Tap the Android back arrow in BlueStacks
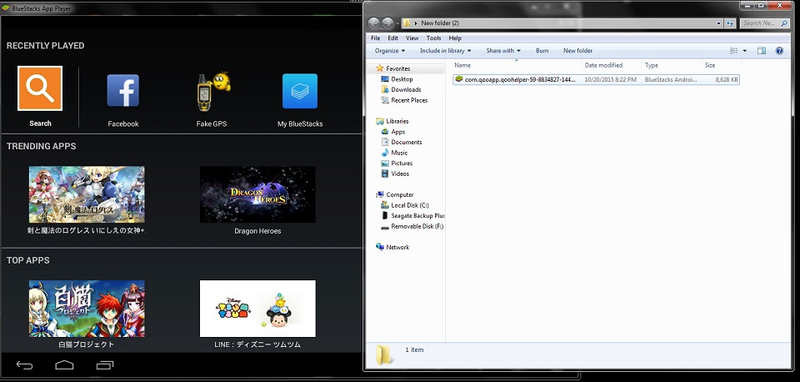 click(24, 365)
